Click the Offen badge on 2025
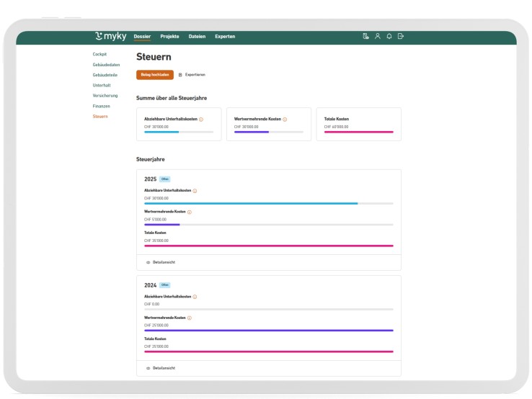Viewport: 532px width, 399px height. coord(165,179)
